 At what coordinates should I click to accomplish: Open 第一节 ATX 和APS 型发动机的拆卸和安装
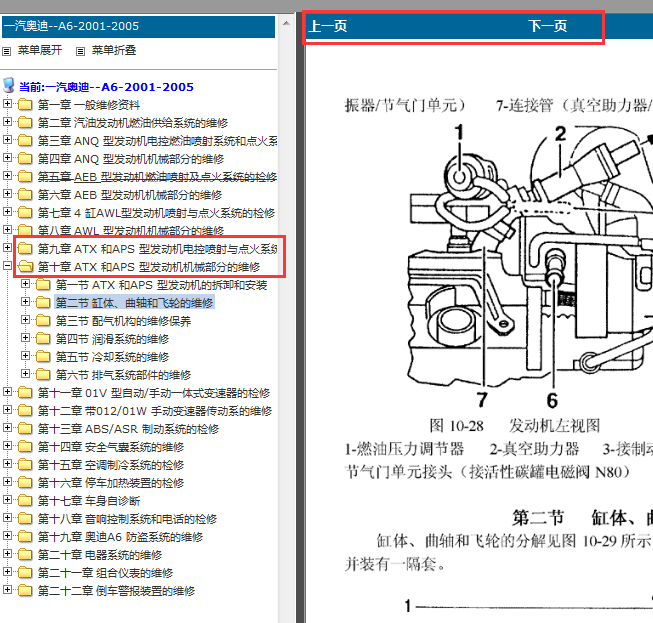click(x=162, y=285)
